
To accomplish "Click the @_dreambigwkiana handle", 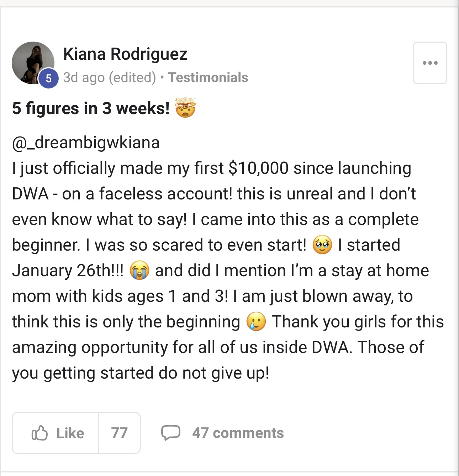I will tap(86, 143).
